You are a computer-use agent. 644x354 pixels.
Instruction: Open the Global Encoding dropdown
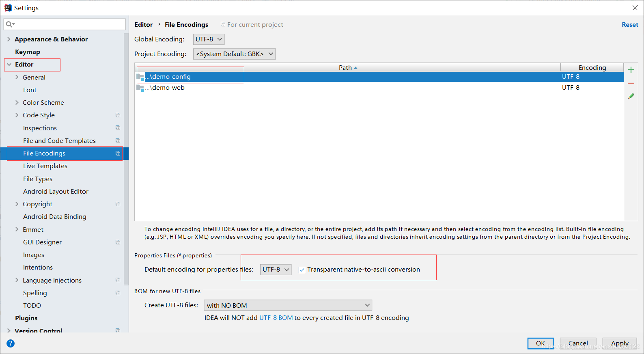click(209, 39)
